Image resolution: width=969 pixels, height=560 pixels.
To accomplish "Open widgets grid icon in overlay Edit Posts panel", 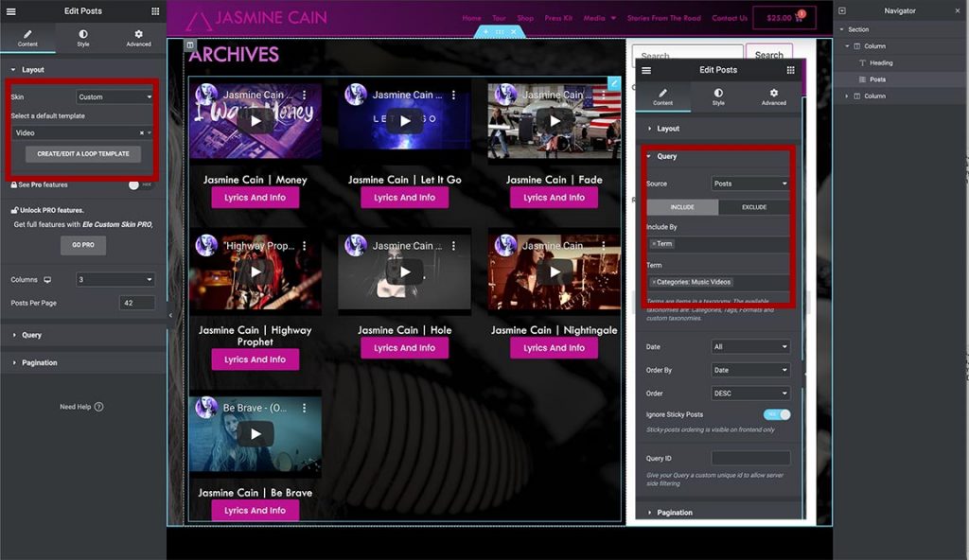I will point(790,70).
